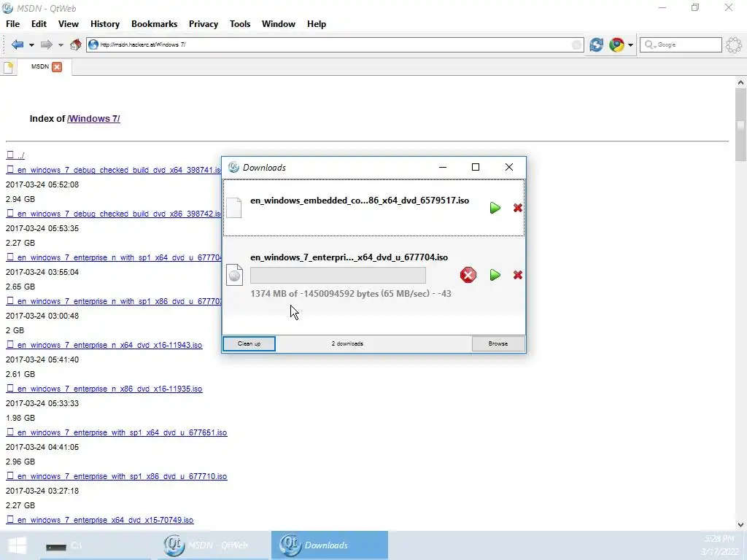Remove the en_windows_7_enterpri download with red X
747x560 pixels.
click(x=517, y=275)
